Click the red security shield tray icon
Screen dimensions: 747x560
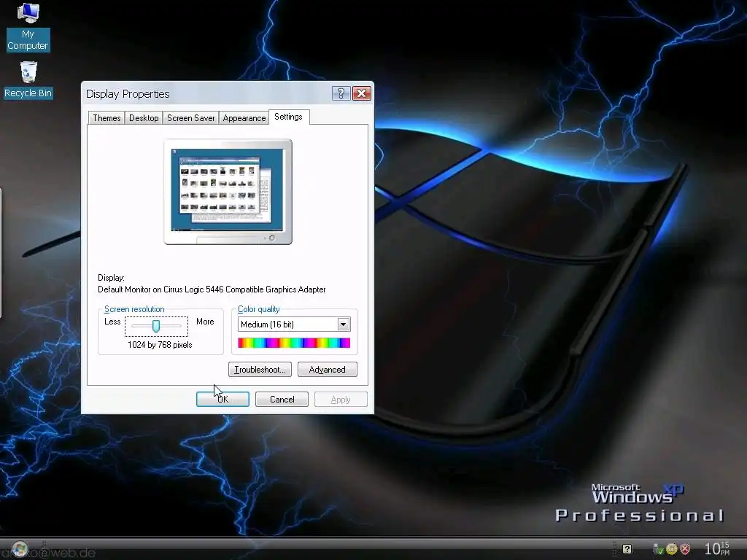[685, 550]
